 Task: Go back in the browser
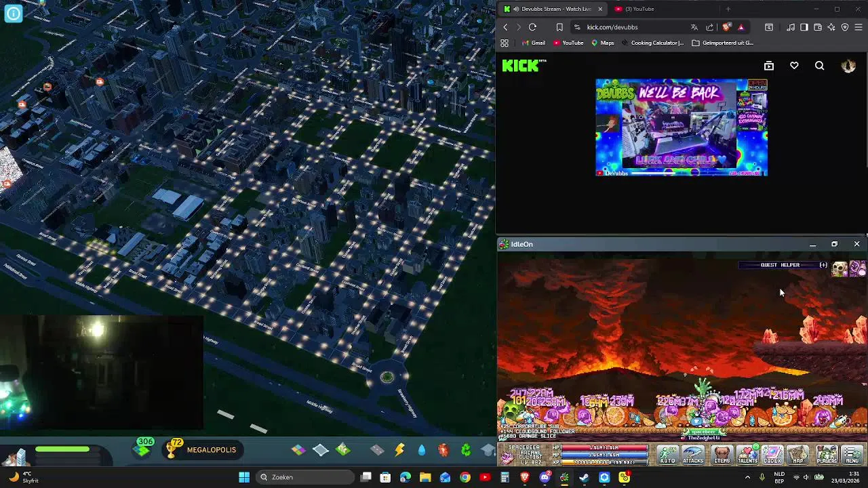coord(505,27)
